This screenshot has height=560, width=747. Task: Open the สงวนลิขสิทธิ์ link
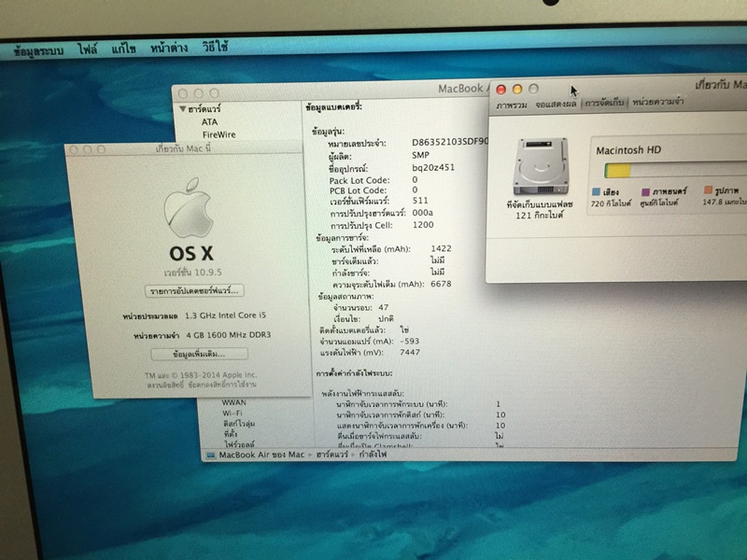(165, 385)
